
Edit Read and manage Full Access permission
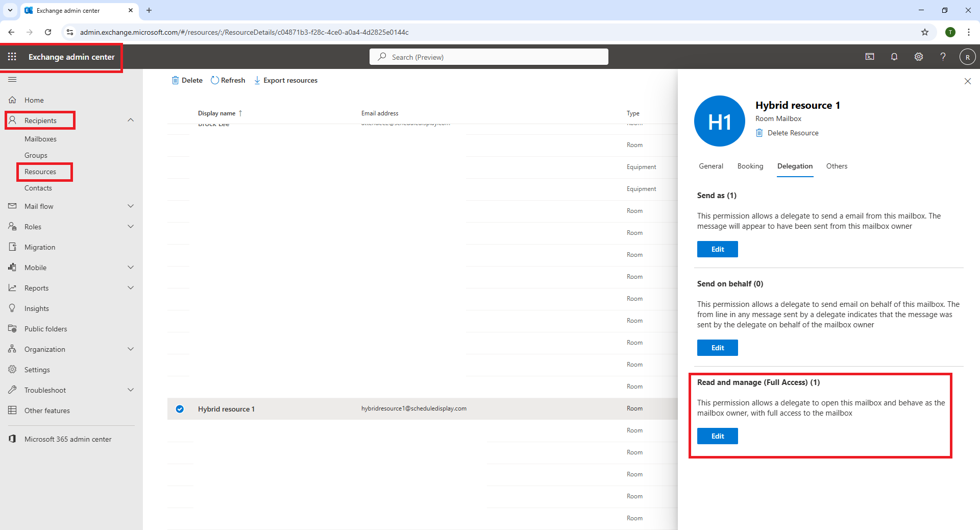click(x=718, y=436)
